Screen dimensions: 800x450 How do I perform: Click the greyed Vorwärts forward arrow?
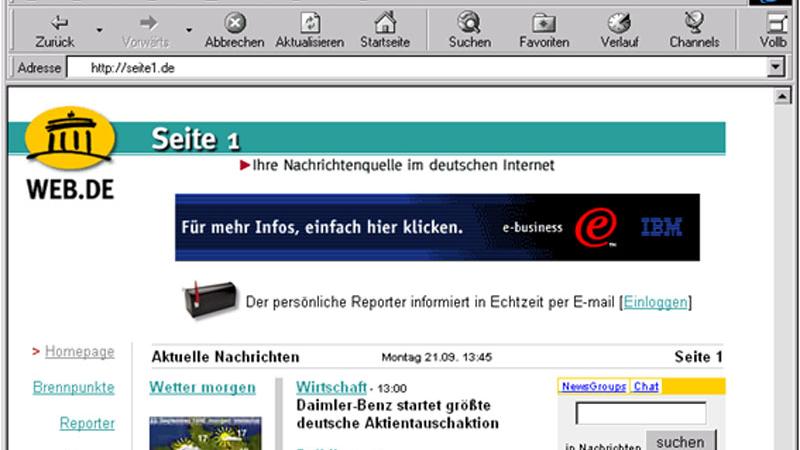pos(145,31)
